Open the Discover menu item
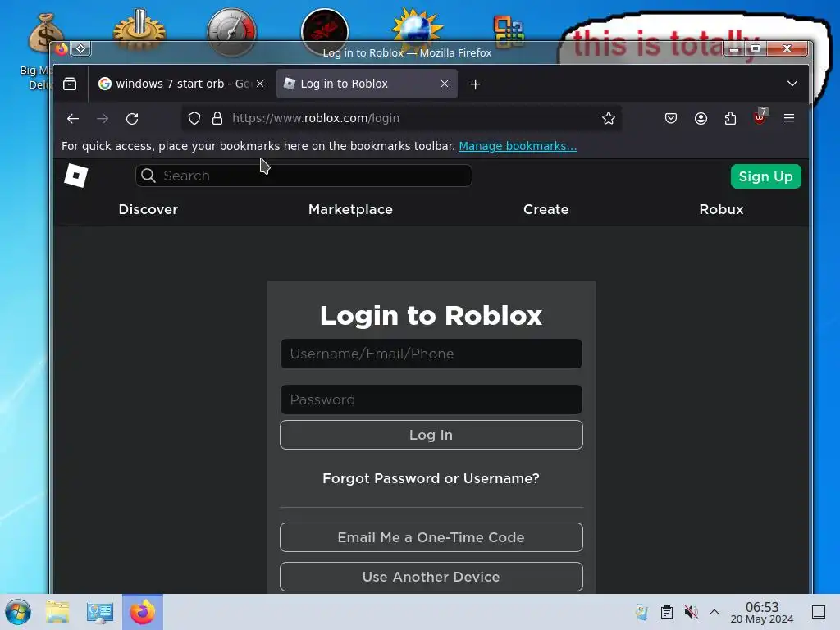Image resolution: width=840 pixels, height=630 pixels. pyautogui.click(x=148, y=209)
